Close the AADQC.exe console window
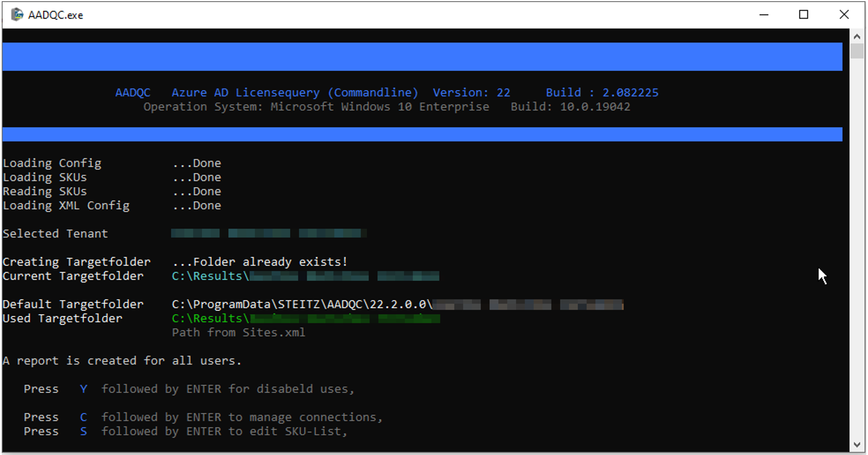The image size is (868, 455). pos(844,14)
